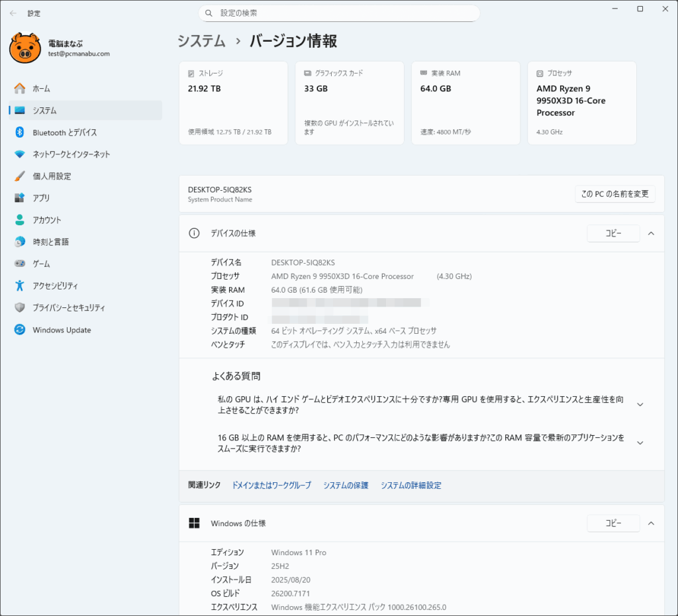Open 時刻と言語 settings category
Viewport: 678px width, 616px height.
coord(51,242)
